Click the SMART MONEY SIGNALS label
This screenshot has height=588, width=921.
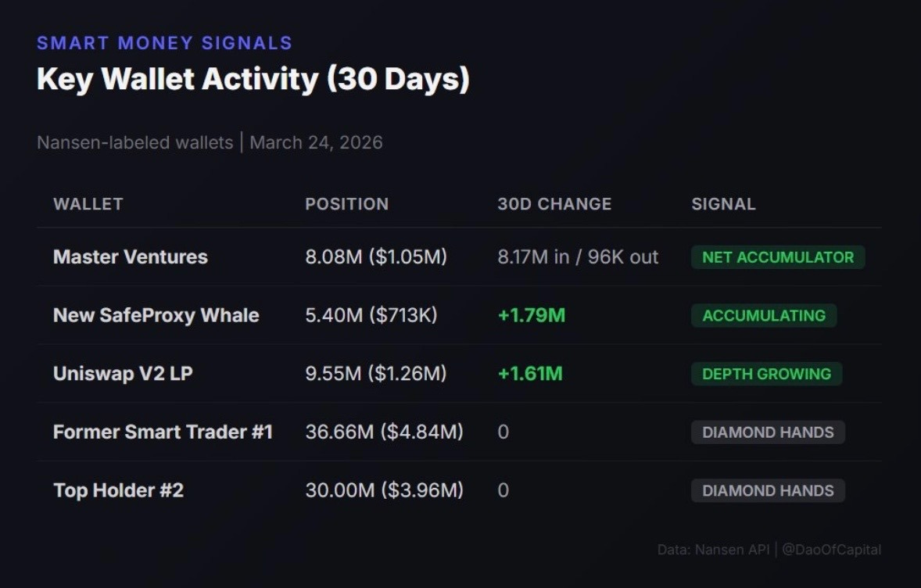pos(164,43)
